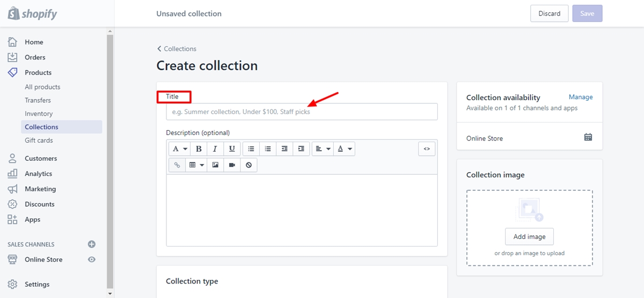Click the Online Store shop icon

12,259
